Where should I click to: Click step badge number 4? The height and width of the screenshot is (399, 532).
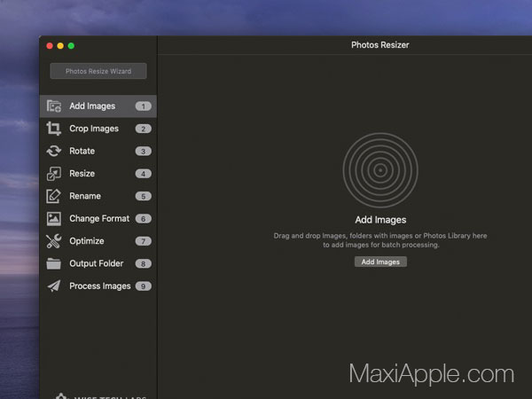[x=143, y=174]
